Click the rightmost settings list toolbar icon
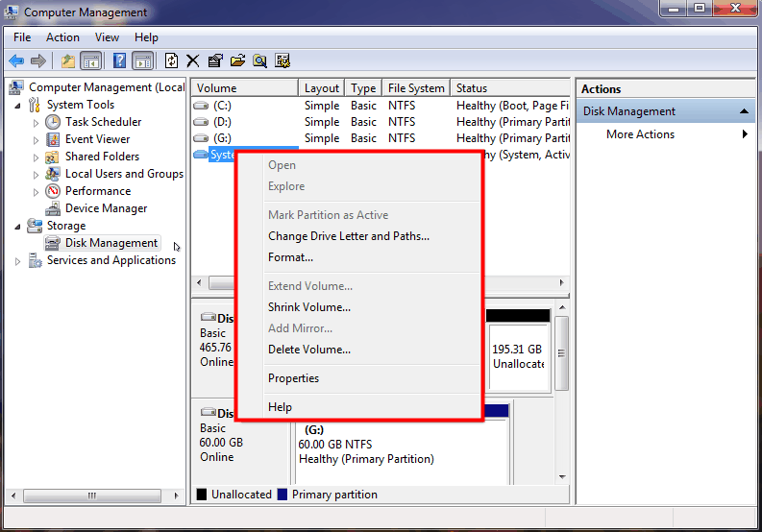This screenshot has height=532, width=762. point(283,60)
